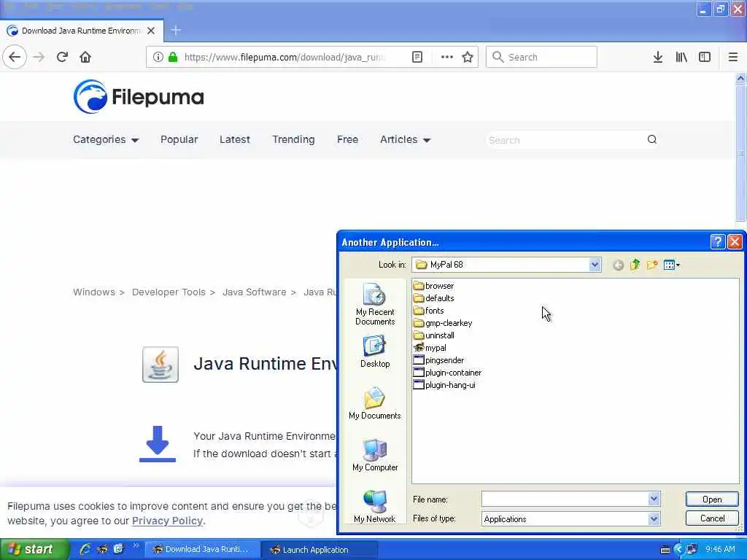
Task: Expand the Look in MyPal 68 dropdown
Action: click(595, 265)
